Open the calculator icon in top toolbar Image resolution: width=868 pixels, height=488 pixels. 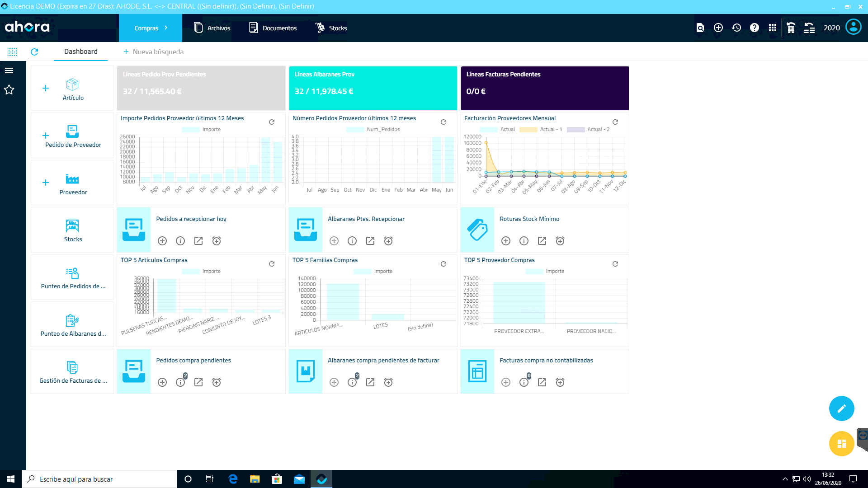791,28
